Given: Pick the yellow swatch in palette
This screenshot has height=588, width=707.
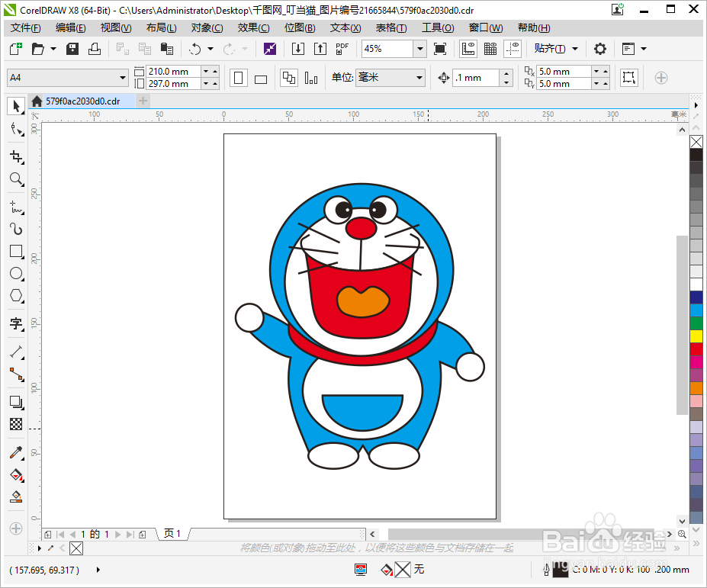Looking at the screenshot, I should (696, 336).
